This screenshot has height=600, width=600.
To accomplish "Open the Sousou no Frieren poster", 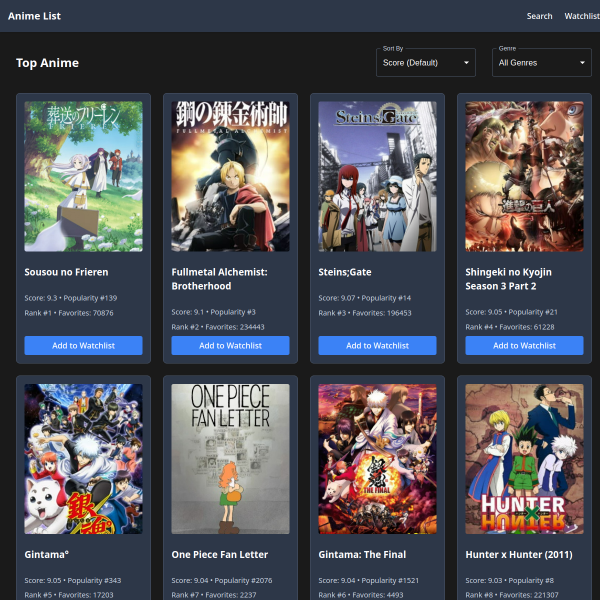I will (x=83, y=176).
